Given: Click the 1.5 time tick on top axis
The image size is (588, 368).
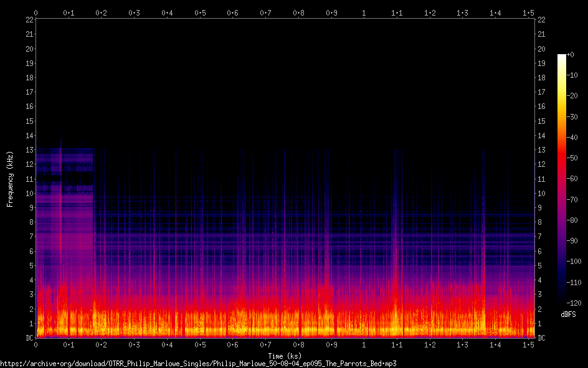Looking at the screenshot, I should pyautogui.click(x=528, y=12).
